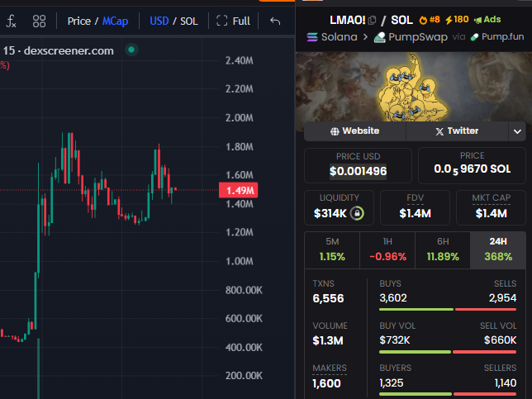Click the buys vs sells ratio bar
Image resolution: width=532 pixels, height=399 pixels.
point(448,309)
